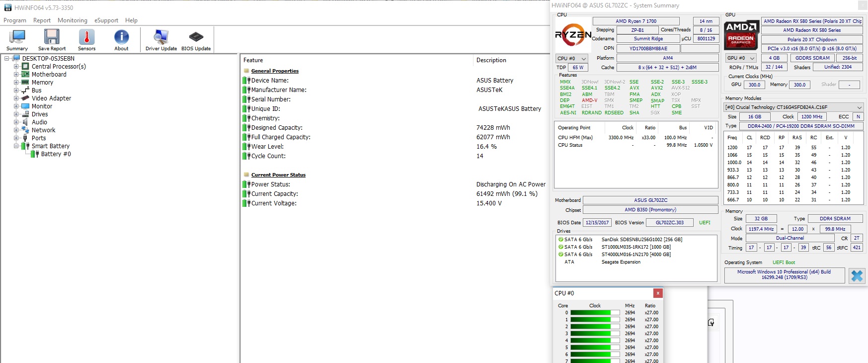Select the Designed Capacity row
The width and height of the screenshot is (868, 363).
395,128
